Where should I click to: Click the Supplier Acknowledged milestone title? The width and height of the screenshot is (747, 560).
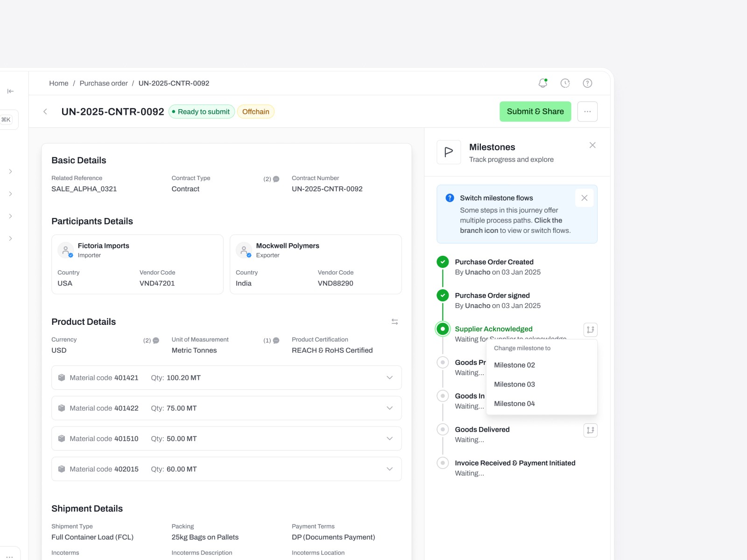click(x=493, y=329)
